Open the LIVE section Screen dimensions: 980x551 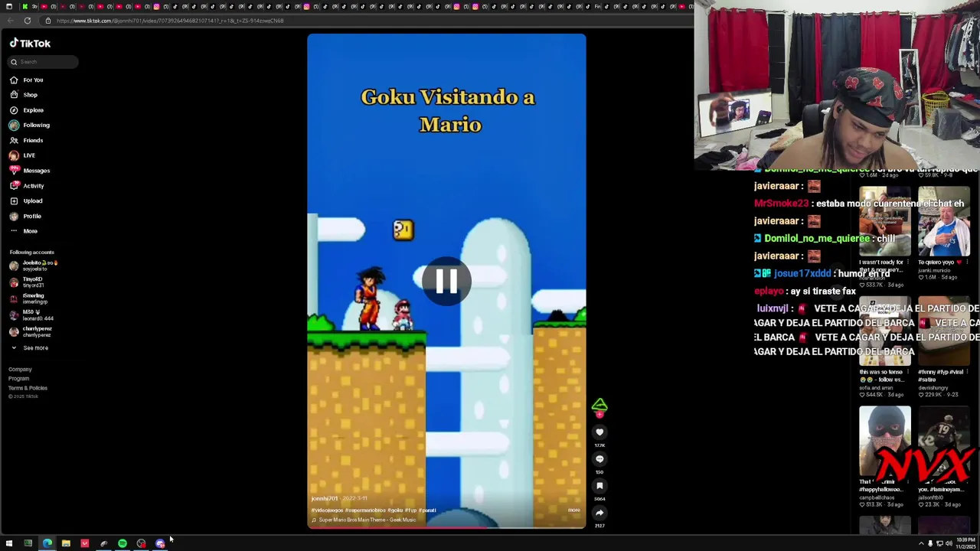(22, 155)
